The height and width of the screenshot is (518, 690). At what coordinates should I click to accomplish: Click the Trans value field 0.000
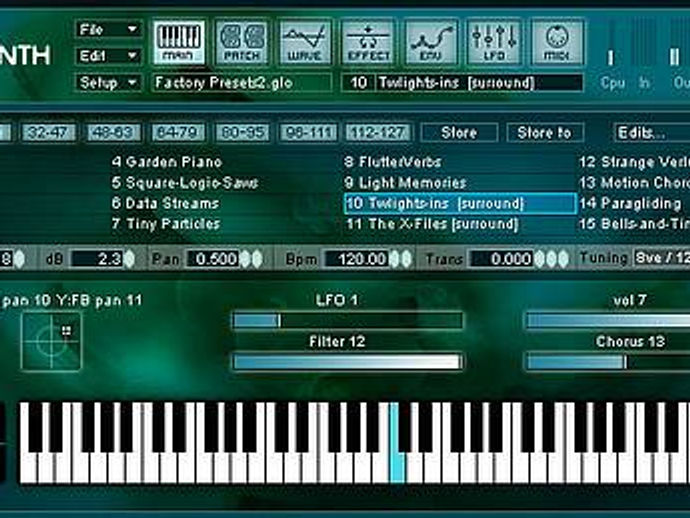(503, 259)
